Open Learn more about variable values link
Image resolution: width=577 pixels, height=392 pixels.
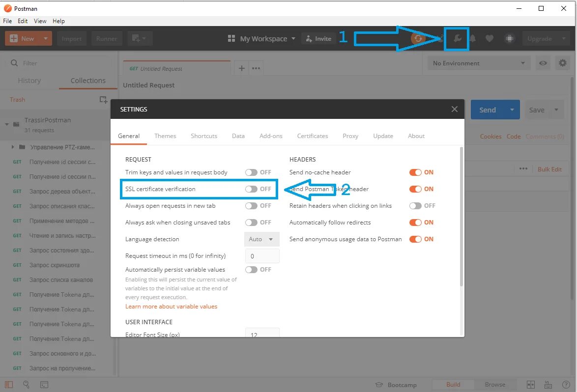[171, 307]
